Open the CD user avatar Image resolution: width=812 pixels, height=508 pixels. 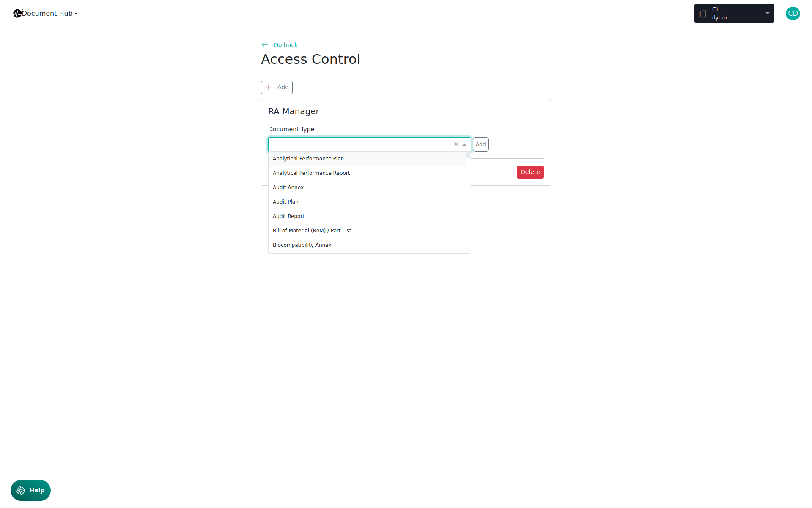793,14
